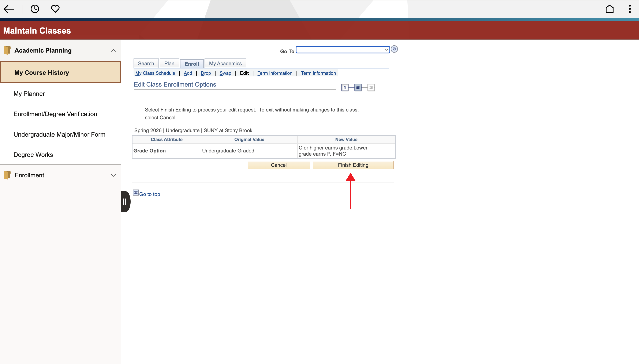The height and width of the screenshot is (364, 639).
Task: Collapse the Academic Planning section
Action: pyautogui.click(x=113, y=50)
